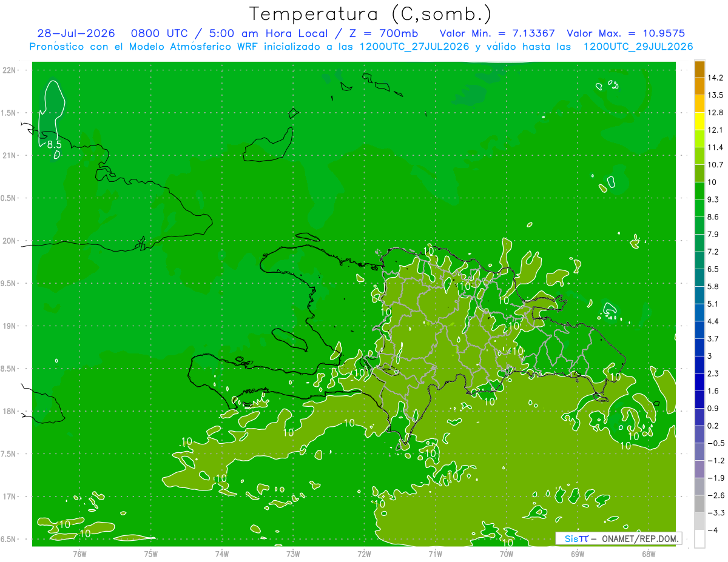The height and width of the screenshot is (562, 728).
Task: Click "Modelo Atmósferico WRF" in the subtitle
Action: click(193, 47)
